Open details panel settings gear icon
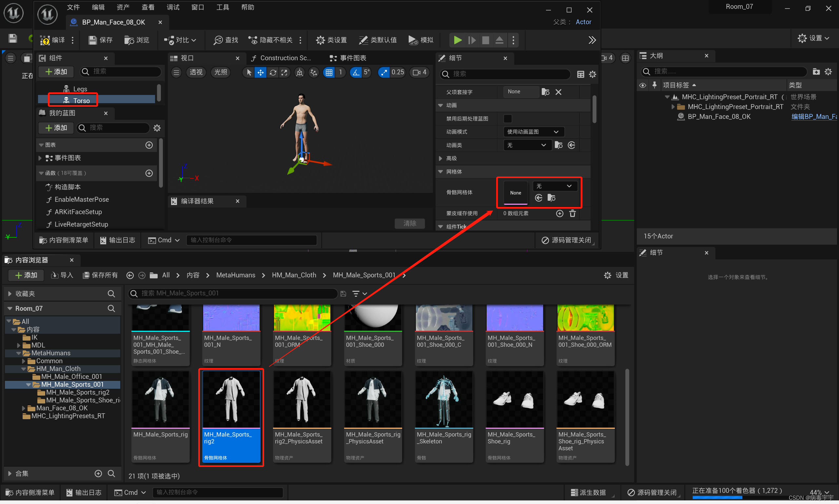Viewport: 839px width, 504px height. click(592, 74)
